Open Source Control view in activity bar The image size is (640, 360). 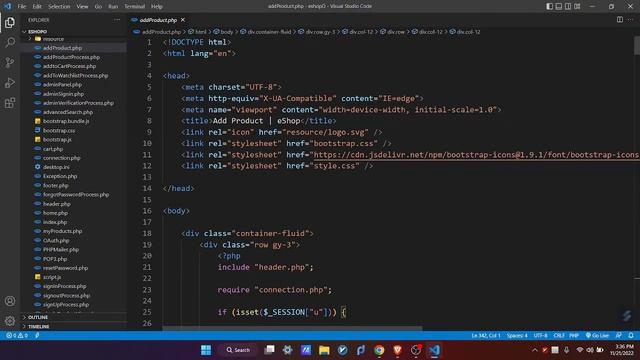(10, 62)
